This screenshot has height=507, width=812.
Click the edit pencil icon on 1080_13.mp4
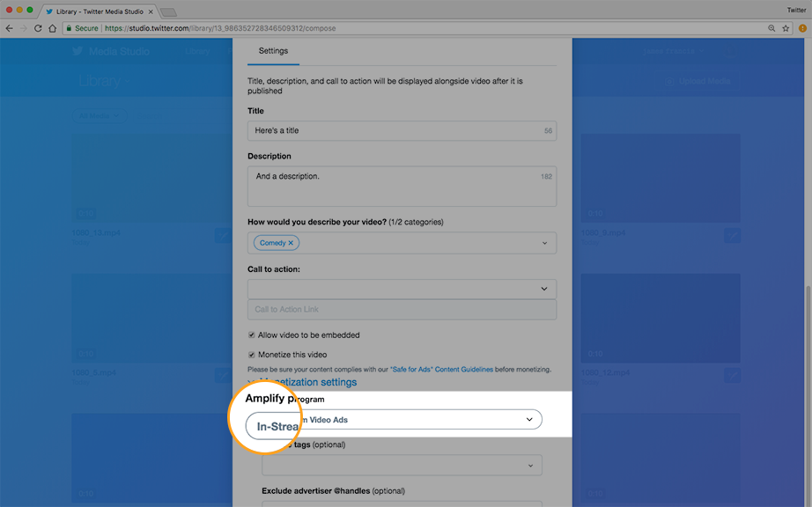[x=224, y=235]
